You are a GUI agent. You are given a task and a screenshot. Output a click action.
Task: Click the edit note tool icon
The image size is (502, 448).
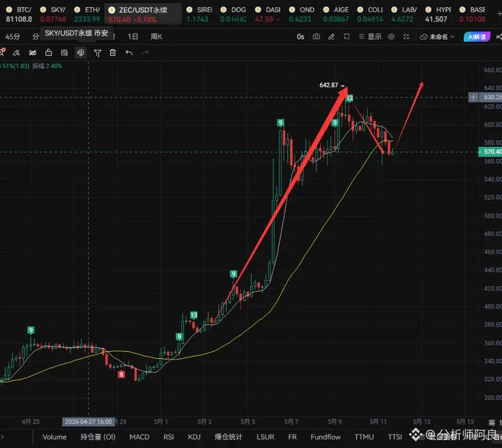tap(64, 53)
